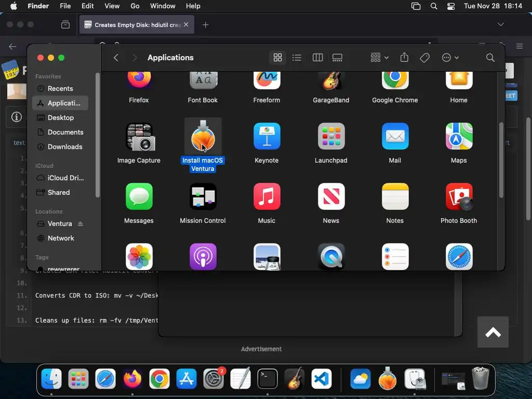Select the Reminders app icon
The width and height of the screenshot is (532, 399).
[x=395, y=257]
